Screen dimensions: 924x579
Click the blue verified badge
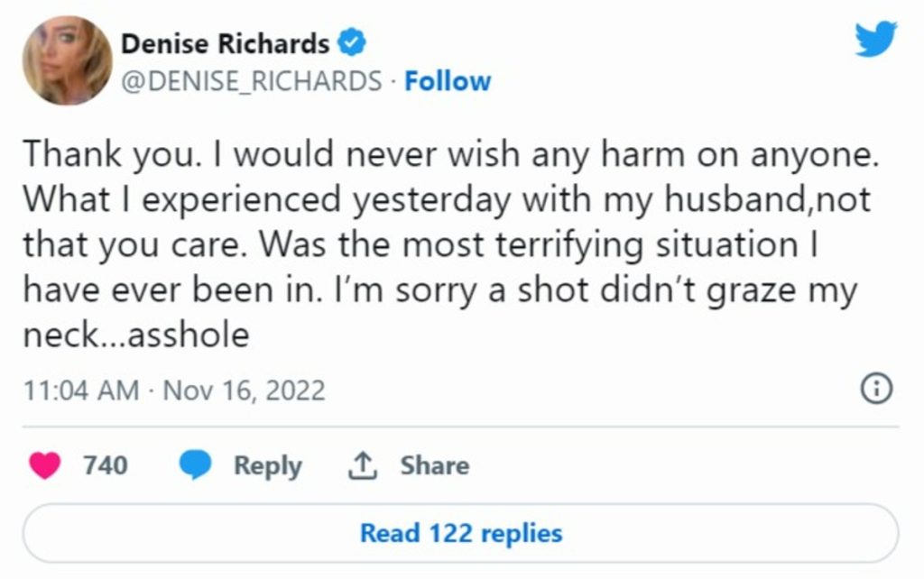pyautogui.click(x=350, y=42)
